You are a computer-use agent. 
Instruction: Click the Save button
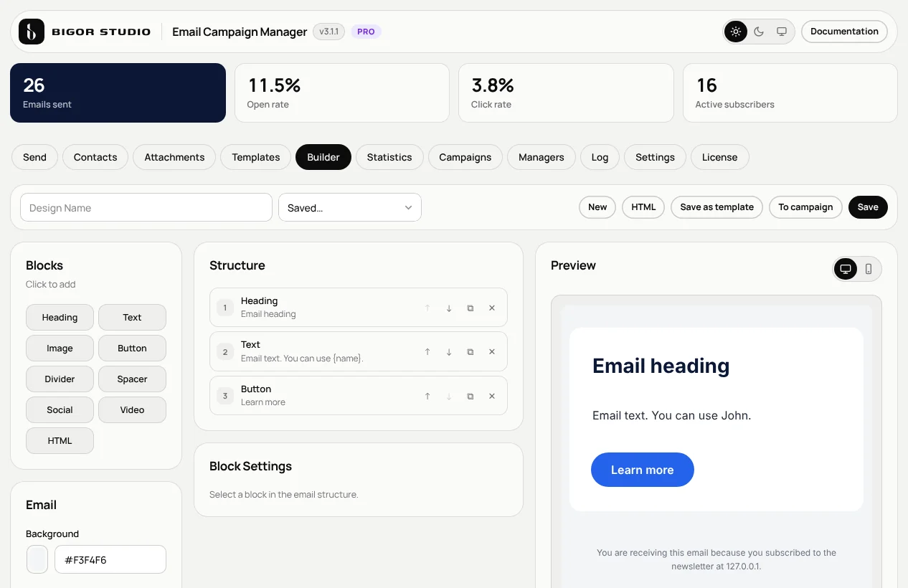tap(868, 207)
